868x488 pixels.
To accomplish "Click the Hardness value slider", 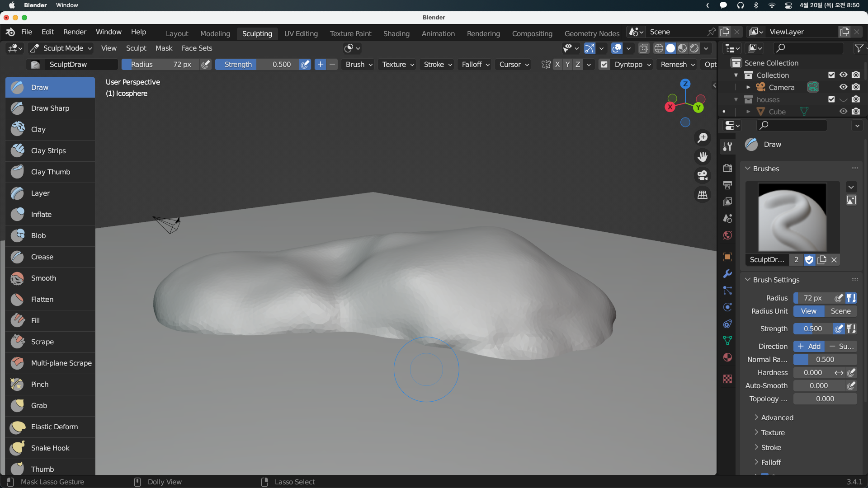I will pos(813,373).
